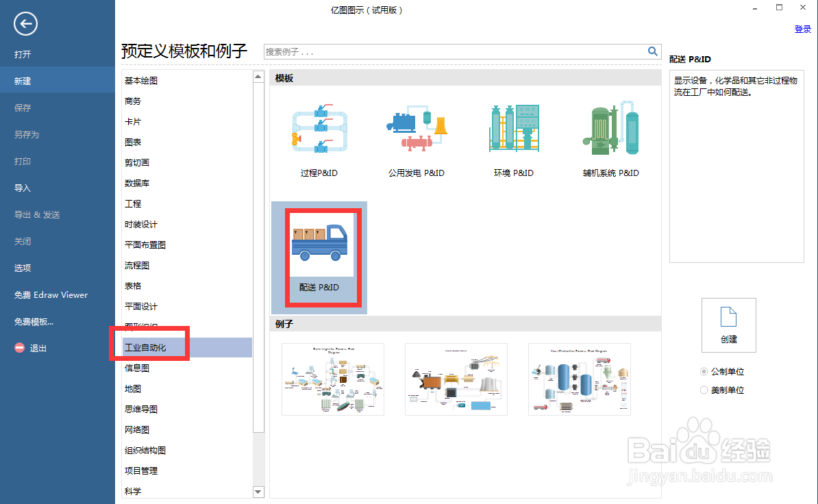
Task: Choose 导入 from the sidebar
Action: (x=23, y=188)
